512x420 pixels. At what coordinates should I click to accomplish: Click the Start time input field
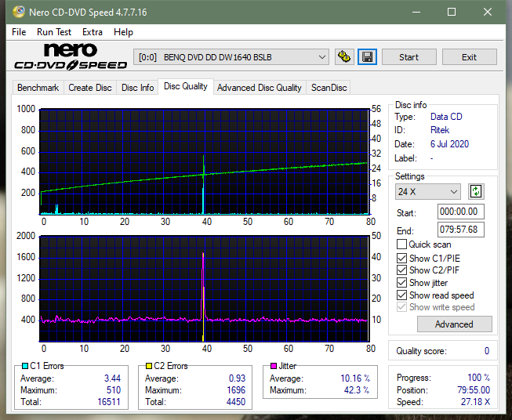click(x=460, y=212)
